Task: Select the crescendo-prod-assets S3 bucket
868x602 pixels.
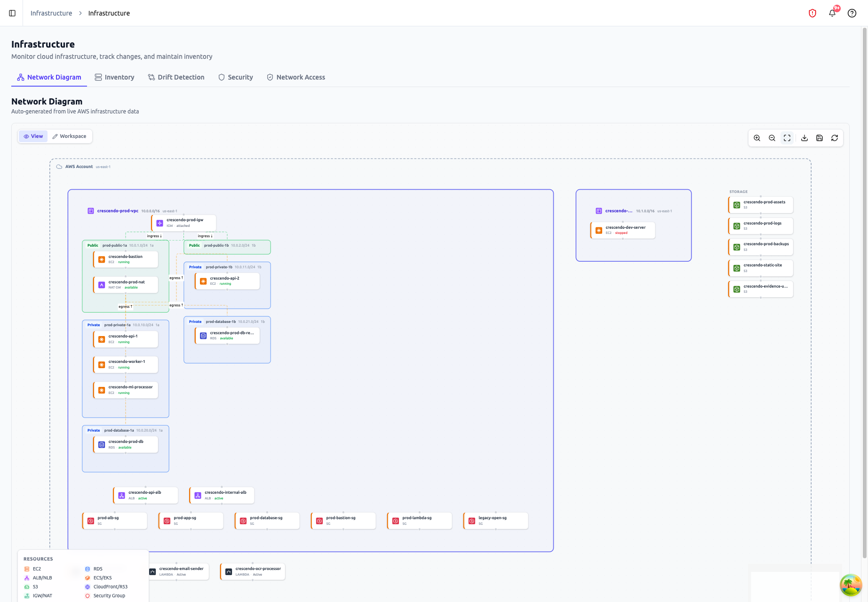Action: [761, 205]
